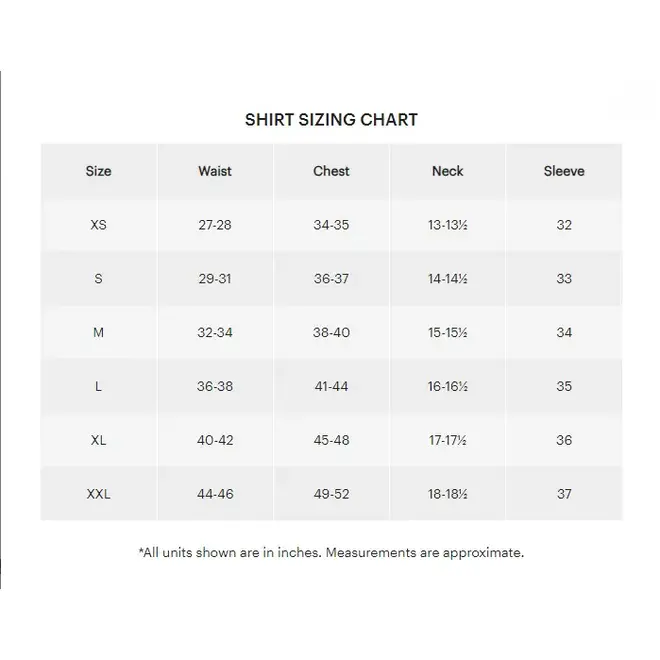The height and width of the screenshot is (660, 660).
Task: Select the M size row label
Action: 98,333
